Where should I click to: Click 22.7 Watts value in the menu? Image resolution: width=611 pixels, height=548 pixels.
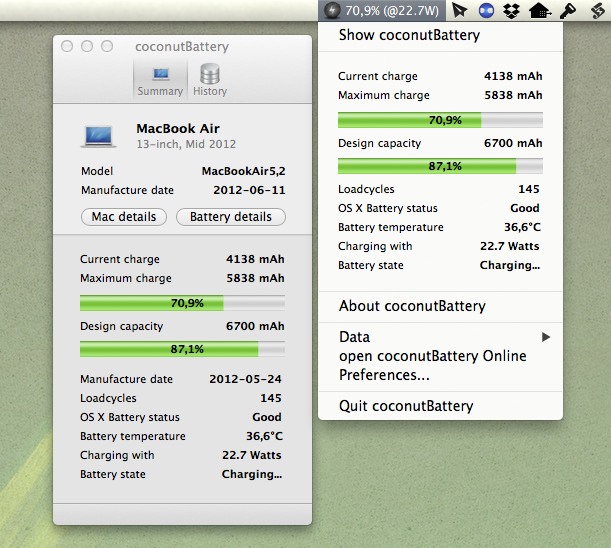click(510, 246)
